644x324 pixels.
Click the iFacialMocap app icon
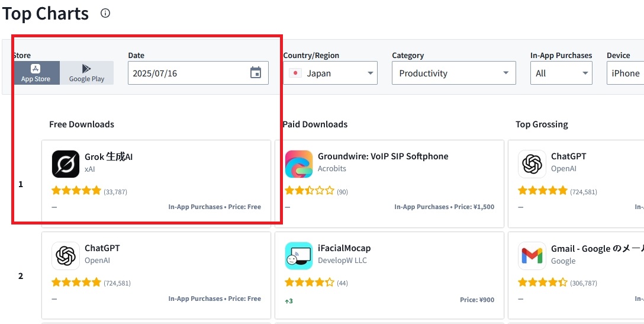(x=299, y=256)
